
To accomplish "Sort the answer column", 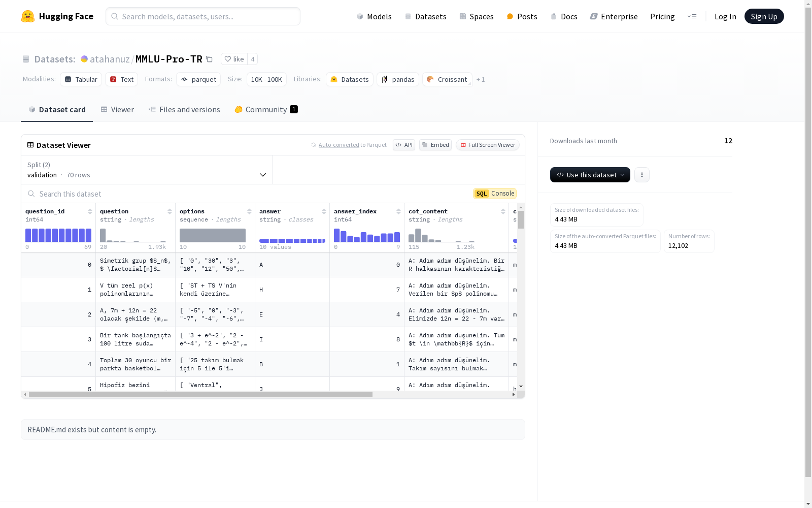I will (x=324, y=211).
